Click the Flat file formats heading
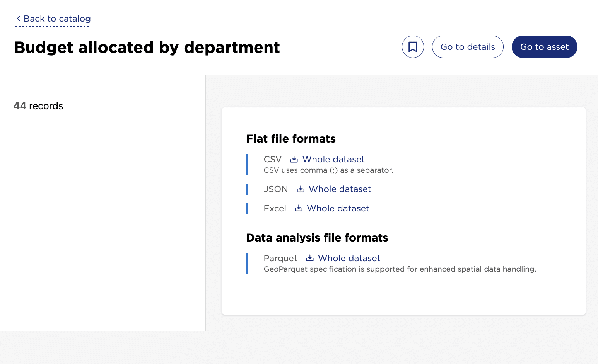This screenshot has height=364, width=598. [291, 139]
